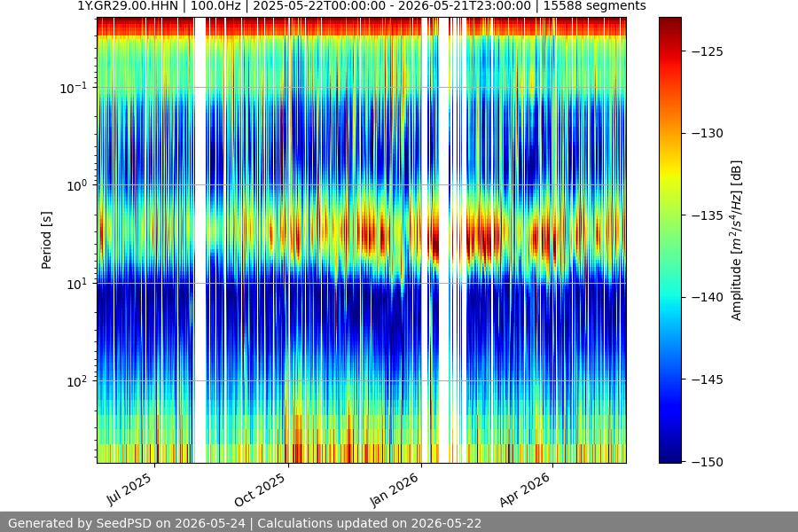Click the 10^-1 period tick label
The height and width of the screenshot is (532, 798).
point(73,88)
